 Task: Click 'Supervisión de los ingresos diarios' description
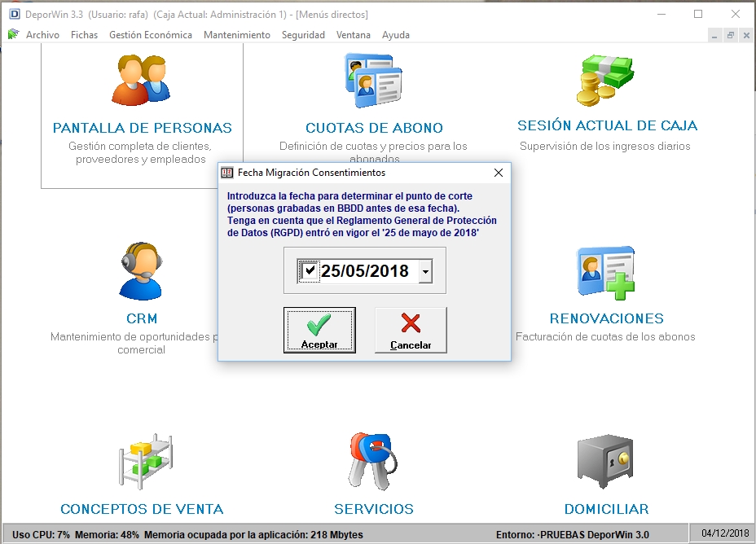click(x=605, y=146)
